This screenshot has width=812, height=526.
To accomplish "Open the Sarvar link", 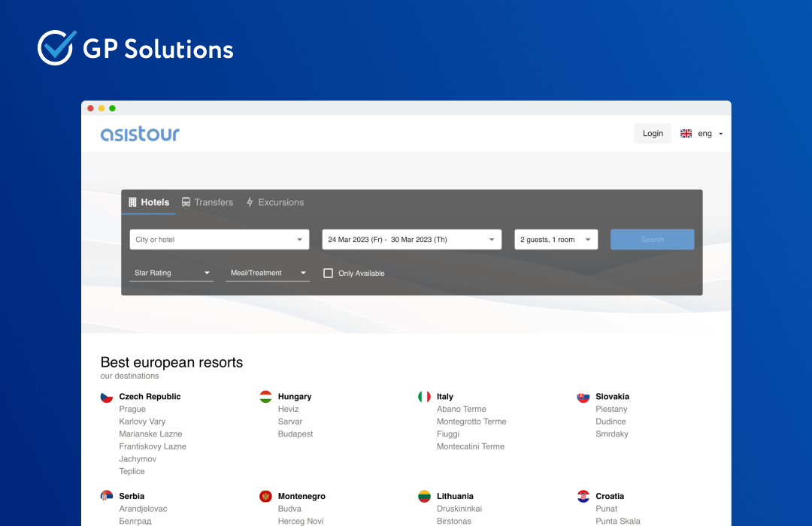I will pyautogui.click(x=290, y=422).
